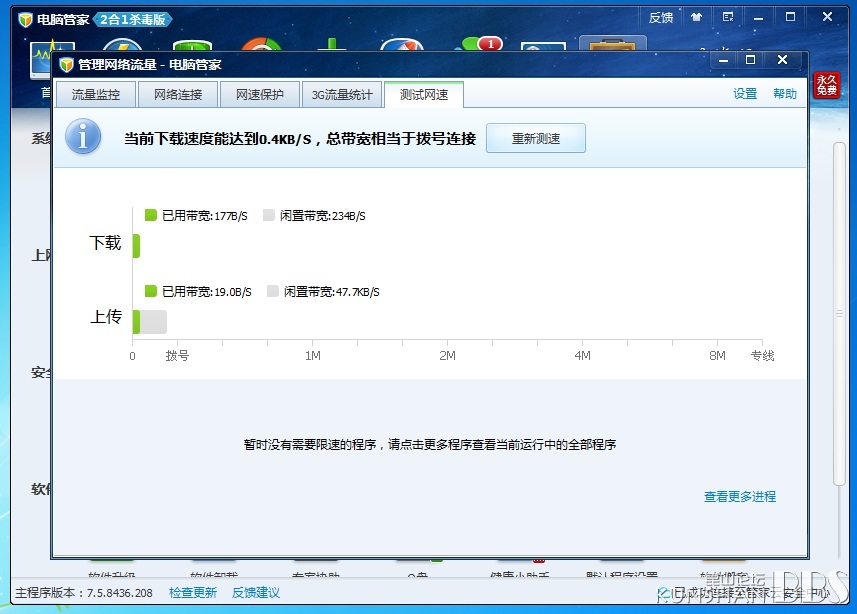Click the shield logo of the 管理网络流量 window

pyautogui.click(x=67, y=65)
